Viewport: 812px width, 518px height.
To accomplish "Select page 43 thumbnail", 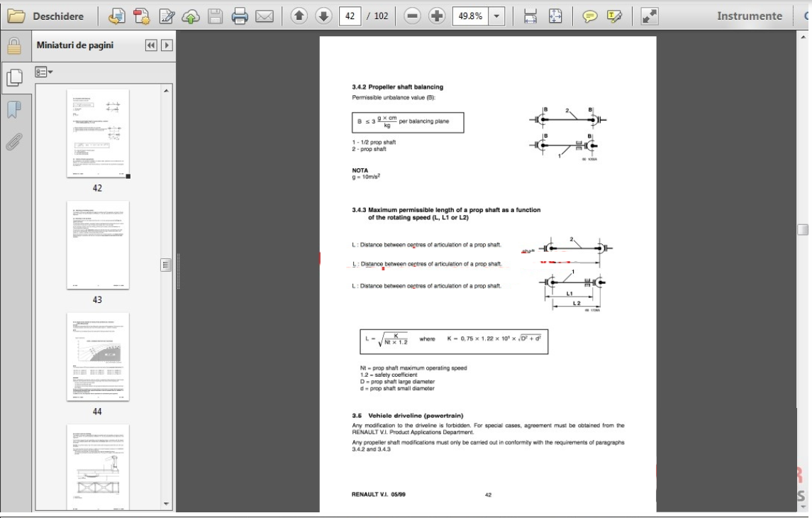I will (x=98, y=245).
